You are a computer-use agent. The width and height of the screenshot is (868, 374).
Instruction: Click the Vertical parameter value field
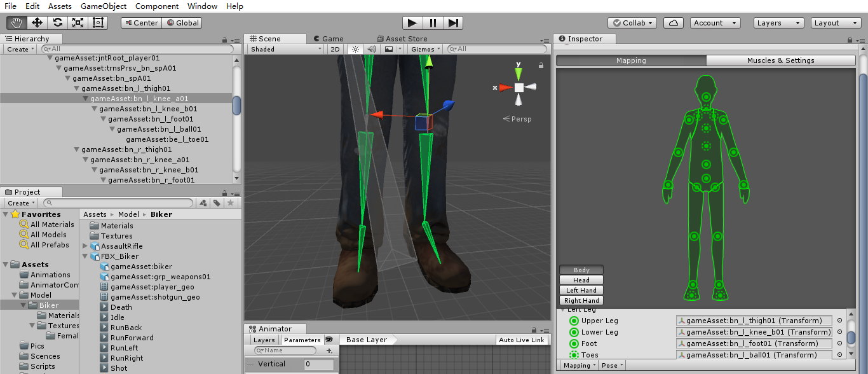[319, 364]
